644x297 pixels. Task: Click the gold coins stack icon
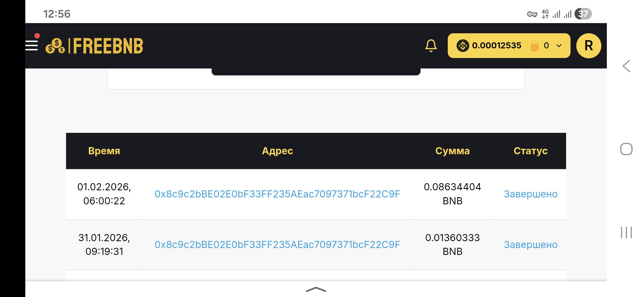coord(534,46)
